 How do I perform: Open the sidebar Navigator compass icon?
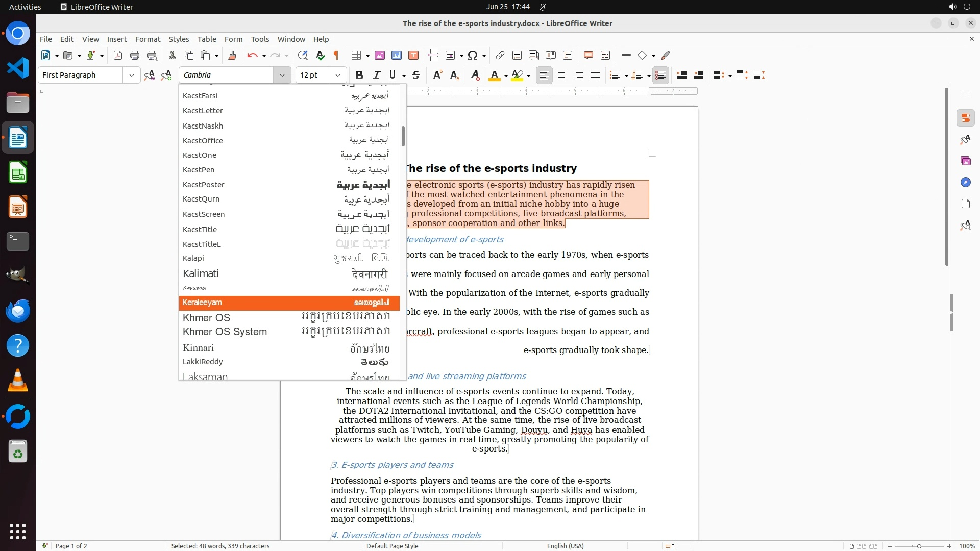(x=965, y=182)
